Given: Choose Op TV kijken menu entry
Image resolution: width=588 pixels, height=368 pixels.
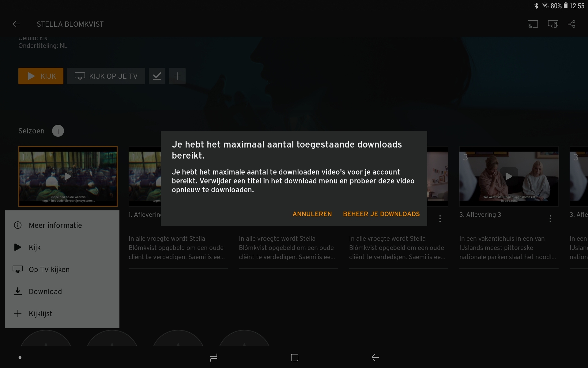Looking at the screenshot, I should [x=49, y=270].
